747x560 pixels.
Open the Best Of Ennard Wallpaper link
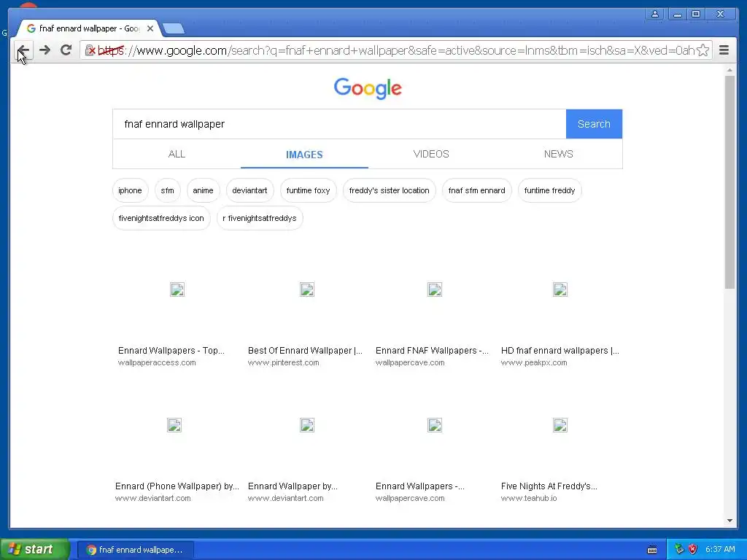305,351
